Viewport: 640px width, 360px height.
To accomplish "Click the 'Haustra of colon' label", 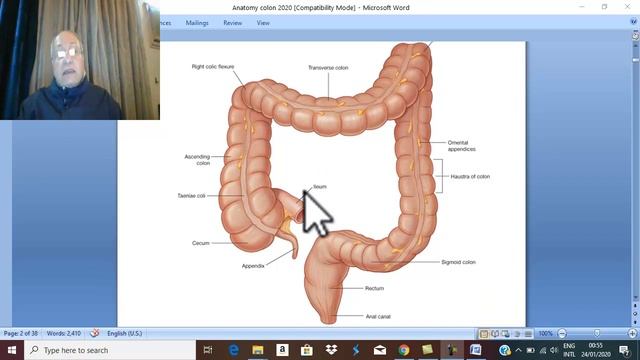I will [470, 176].
